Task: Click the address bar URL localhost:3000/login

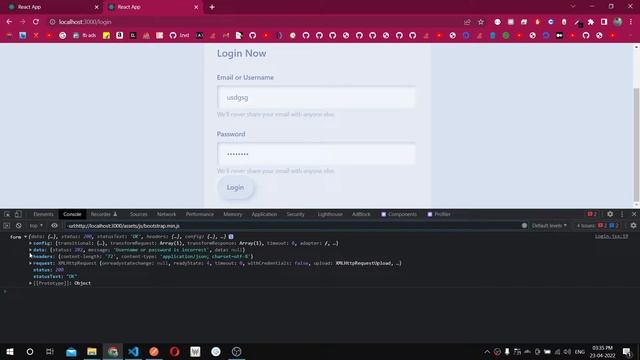Action: tap(85, 22)
